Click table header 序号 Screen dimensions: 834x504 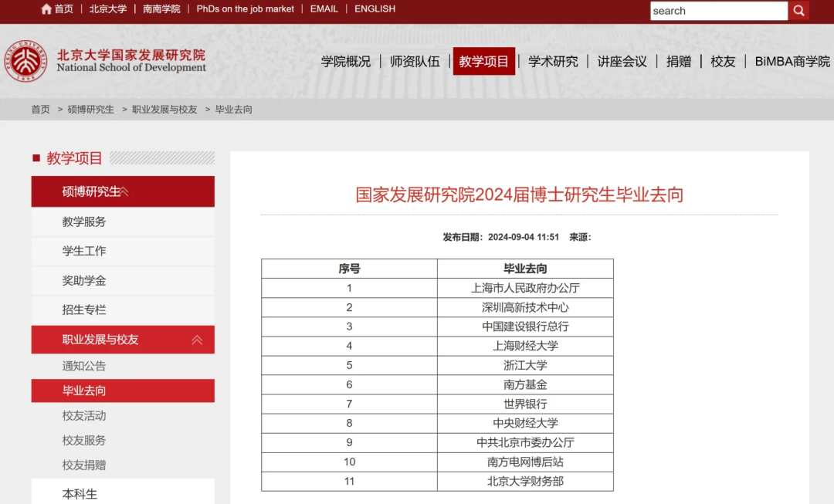tap(350, 269)
